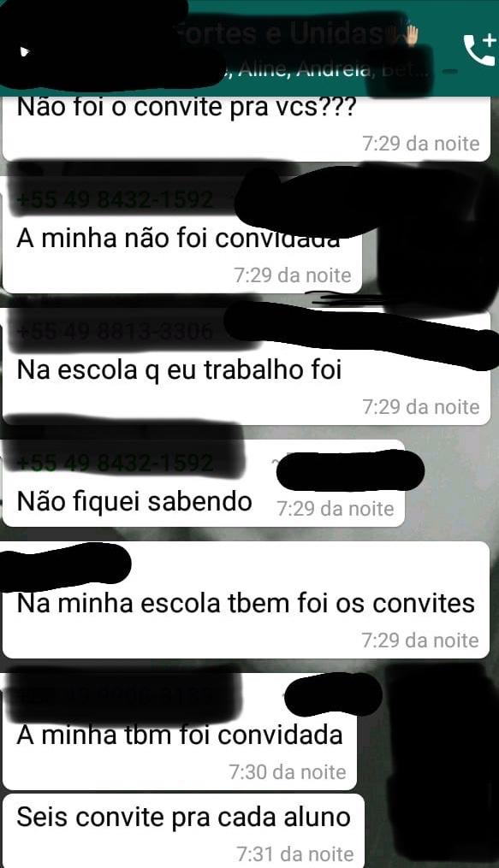Tap timestamp beside "Não fiquei sabendo"
Screen dimensions: 499x868
click(x=336, y=509)
